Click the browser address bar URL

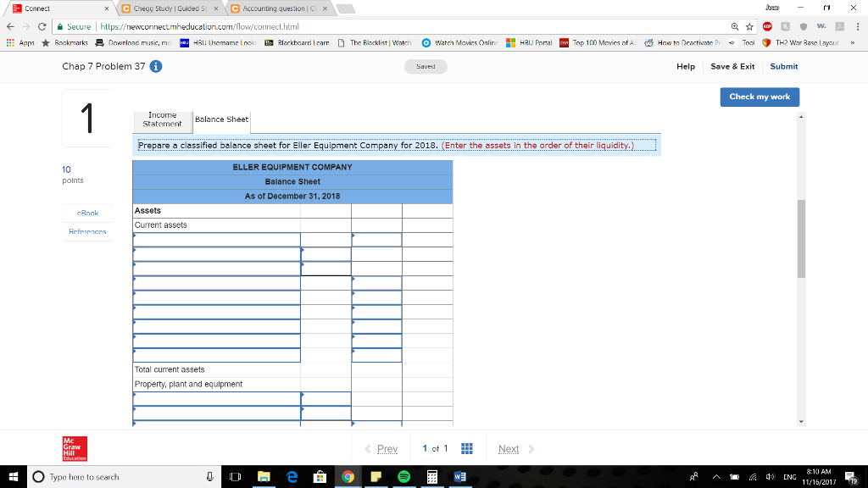point(199,26)
